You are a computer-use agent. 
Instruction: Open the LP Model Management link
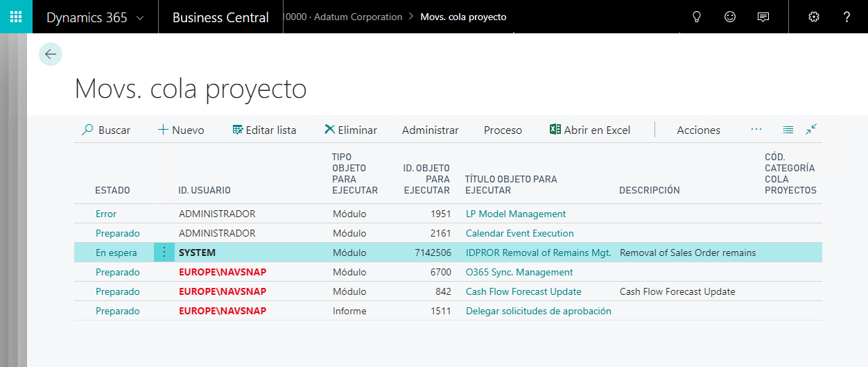pos(516,214)
